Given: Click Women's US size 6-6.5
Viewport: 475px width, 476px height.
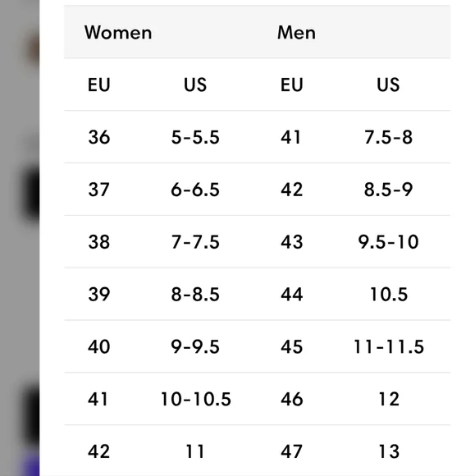Looking at the screenshot, I should click(x=195, y=190).
